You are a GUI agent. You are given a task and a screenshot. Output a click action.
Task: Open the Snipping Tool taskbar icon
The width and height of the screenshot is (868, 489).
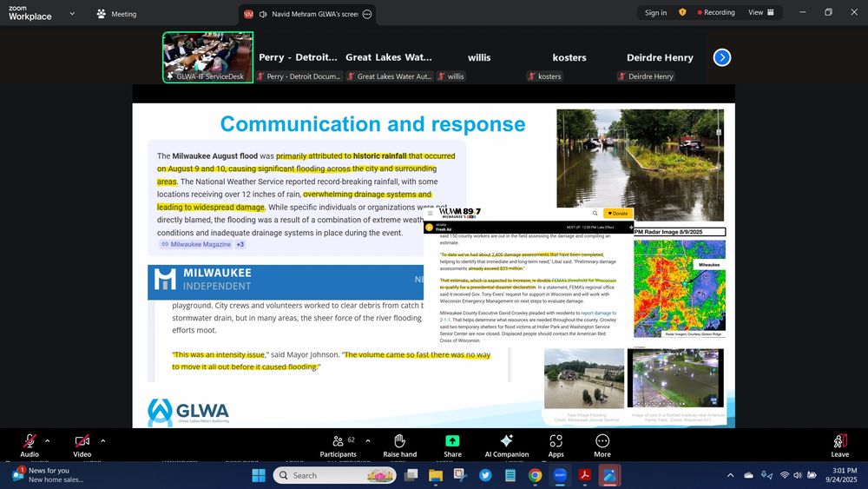point(459,474)
